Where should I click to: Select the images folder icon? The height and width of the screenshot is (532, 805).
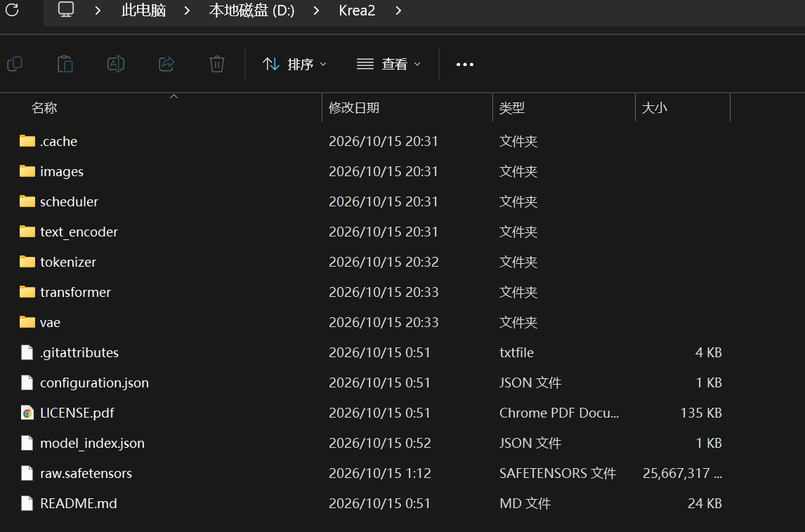[x=27, y=171]
